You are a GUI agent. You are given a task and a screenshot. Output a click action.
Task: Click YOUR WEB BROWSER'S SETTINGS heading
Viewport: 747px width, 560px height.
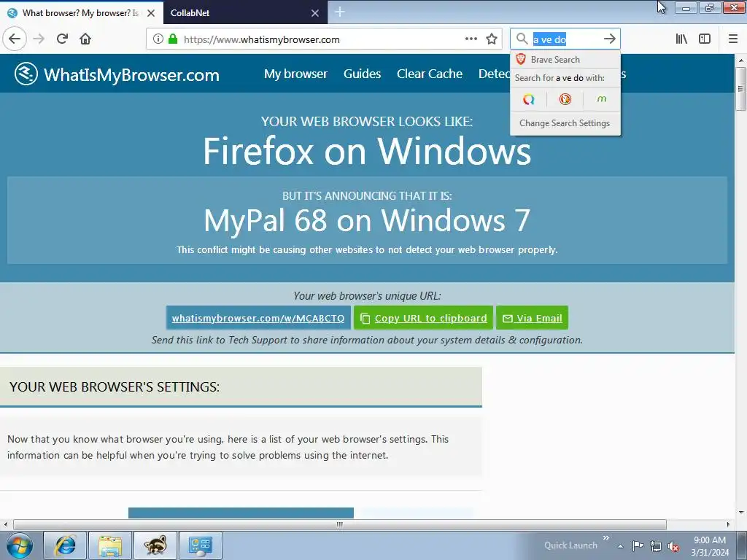[x=115, y=386]
